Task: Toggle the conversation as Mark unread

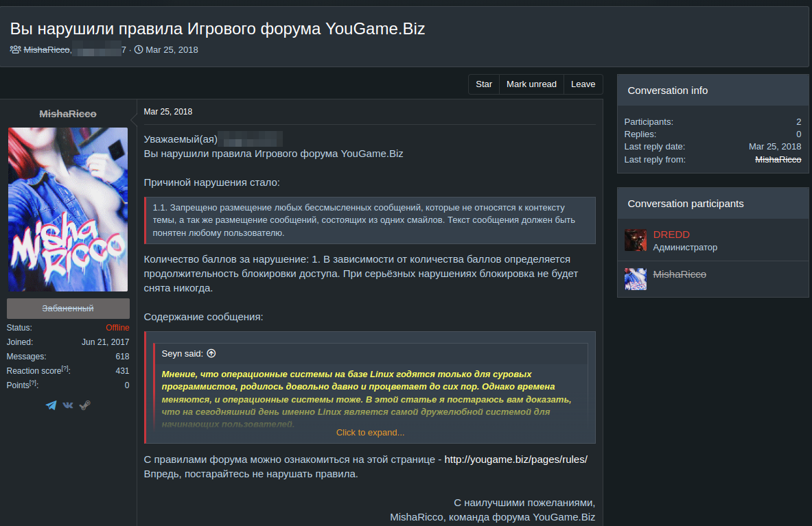Action: coord(531,84)
